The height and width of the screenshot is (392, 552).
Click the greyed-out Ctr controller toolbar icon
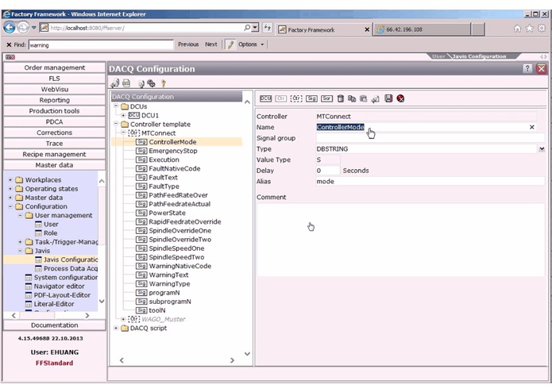pos(280,98)
